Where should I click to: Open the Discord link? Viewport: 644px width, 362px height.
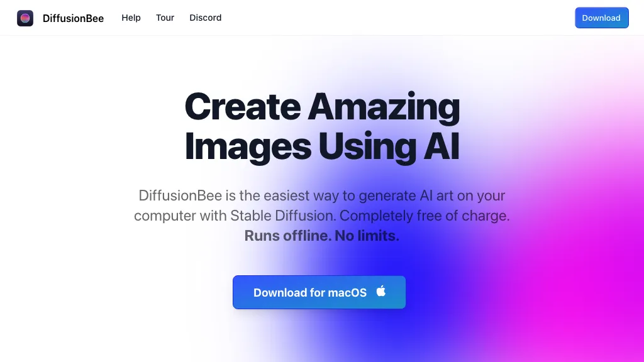(x=205, y=18)
